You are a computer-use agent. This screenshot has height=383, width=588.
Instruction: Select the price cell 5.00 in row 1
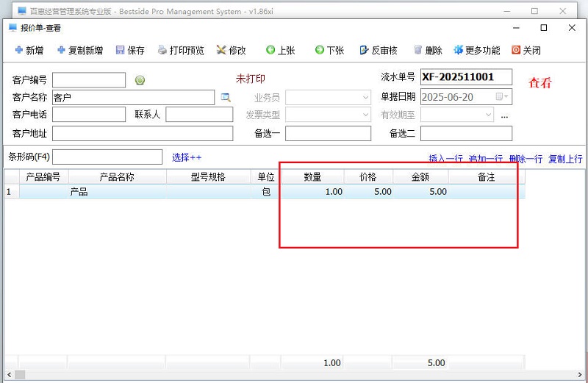click(368, 192)
